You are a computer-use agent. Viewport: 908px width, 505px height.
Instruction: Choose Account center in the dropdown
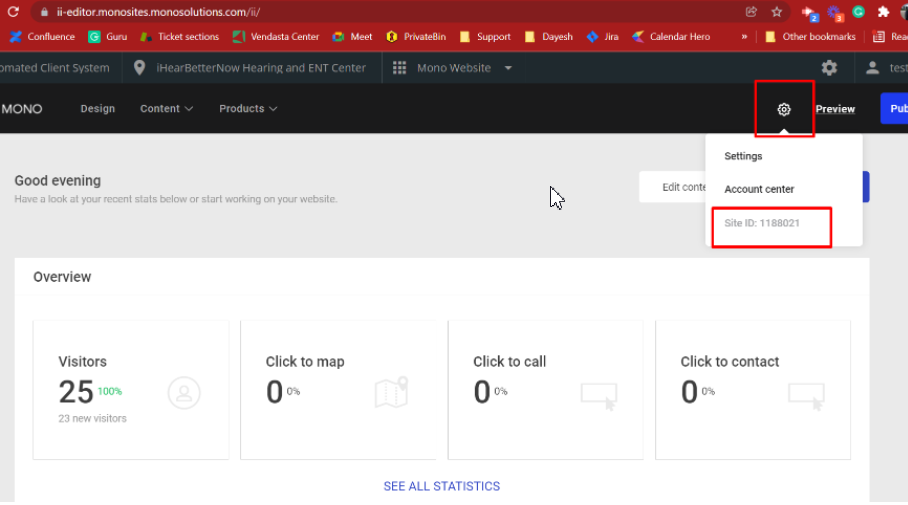[x=759, y=189]
